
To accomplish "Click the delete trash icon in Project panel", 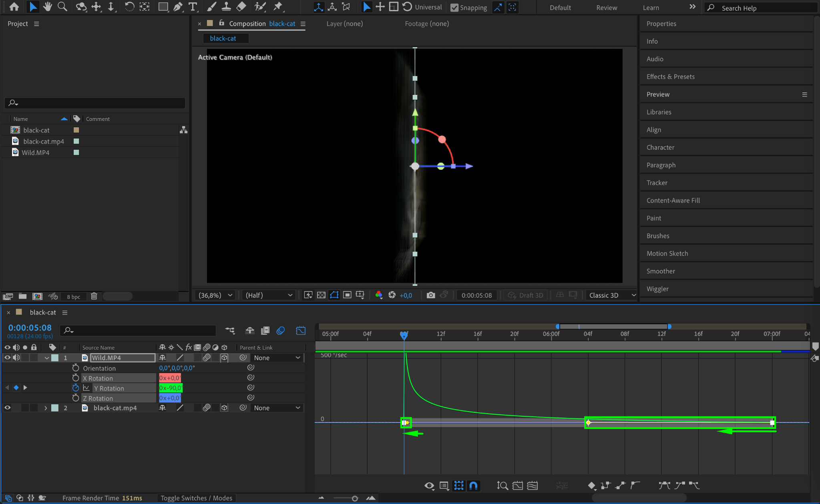I will point(94,296).
